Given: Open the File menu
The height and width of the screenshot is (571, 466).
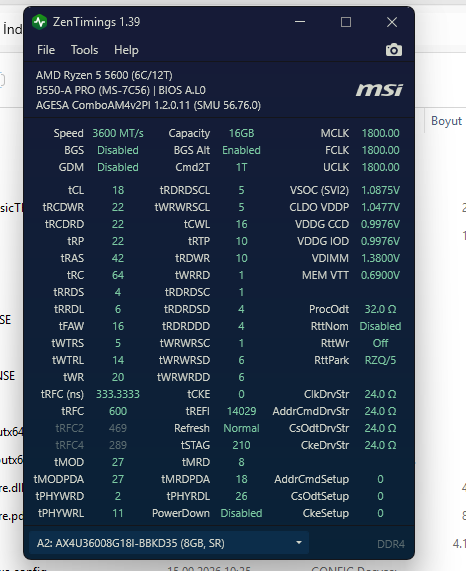Looking at the screenshot, I should tap(46, 50).
